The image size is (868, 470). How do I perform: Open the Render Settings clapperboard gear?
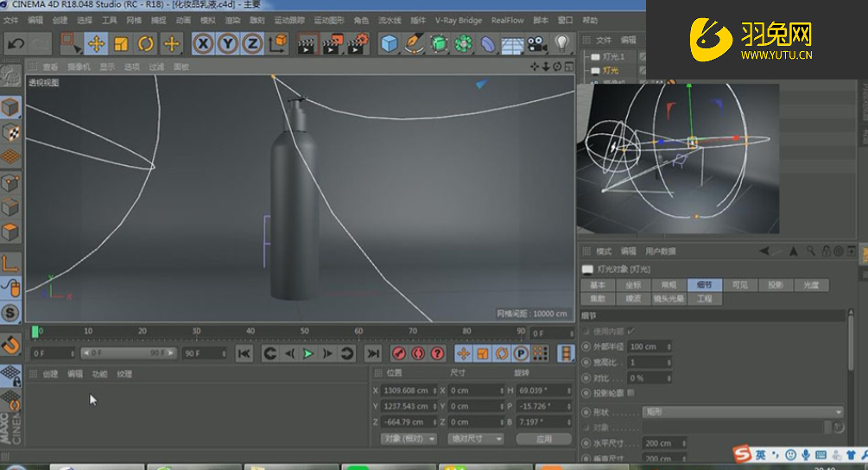pyautogui.click(x=358, y=44)
